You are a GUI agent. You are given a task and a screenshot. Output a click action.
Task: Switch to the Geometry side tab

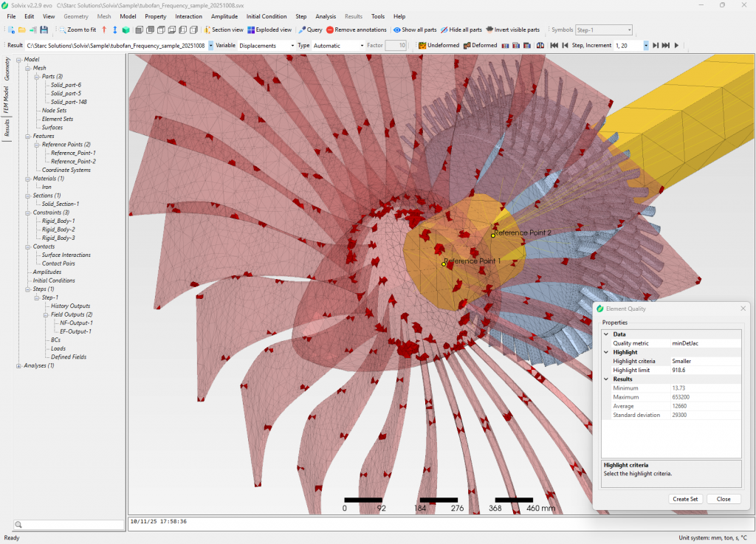pos(7,69)
